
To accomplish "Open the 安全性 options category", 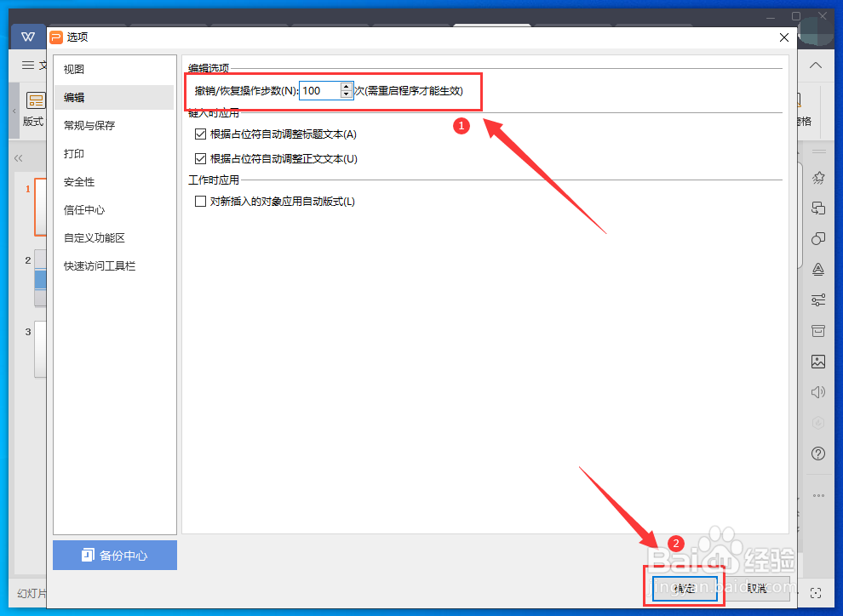I will [79, 181].
